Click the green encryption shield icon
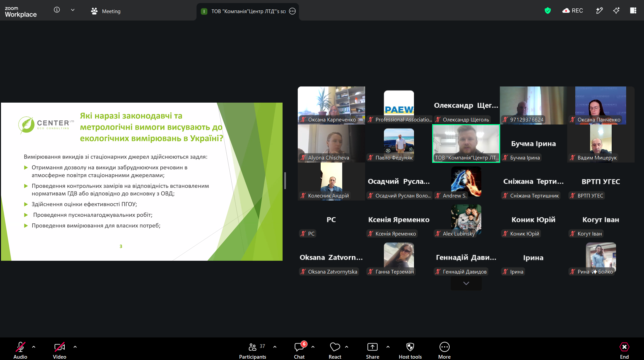The width and height of the screenshot is (644, 360). coord(548,11)
